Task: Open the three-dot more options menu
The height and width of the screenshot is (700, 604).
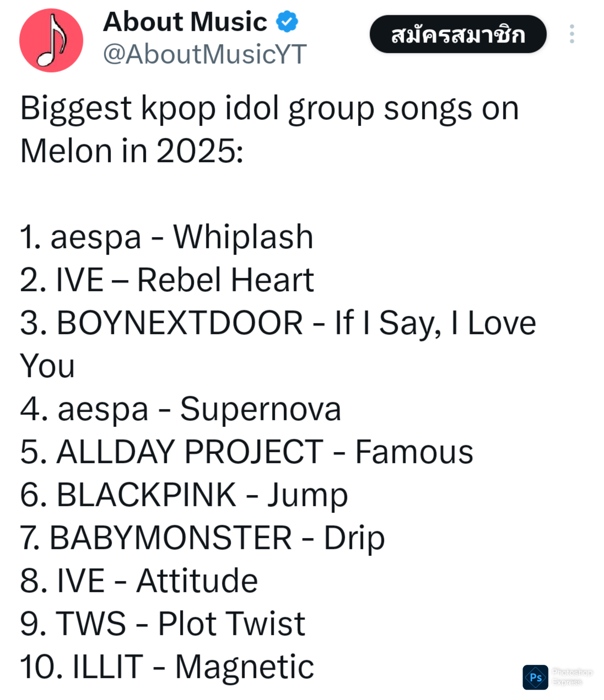Action: pyautogui.click(x=571, y=34)
